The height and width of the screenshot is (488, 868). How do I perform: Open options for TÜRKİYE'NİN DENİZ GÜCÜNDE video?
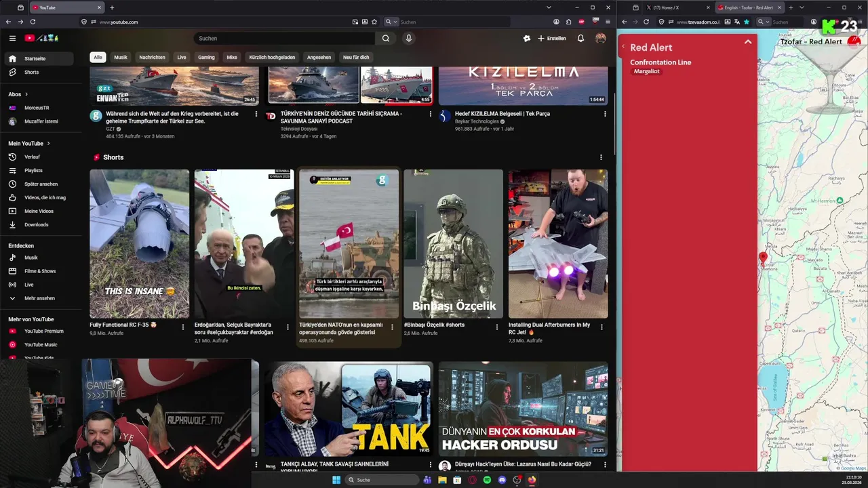pyautogui.click(x=431, y=114)
